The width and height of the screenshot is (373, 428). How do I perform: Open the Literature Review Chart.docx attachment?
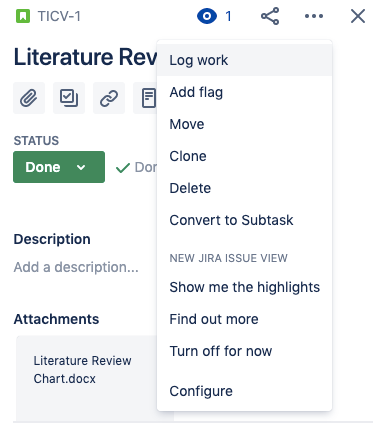tap(87, 378)
